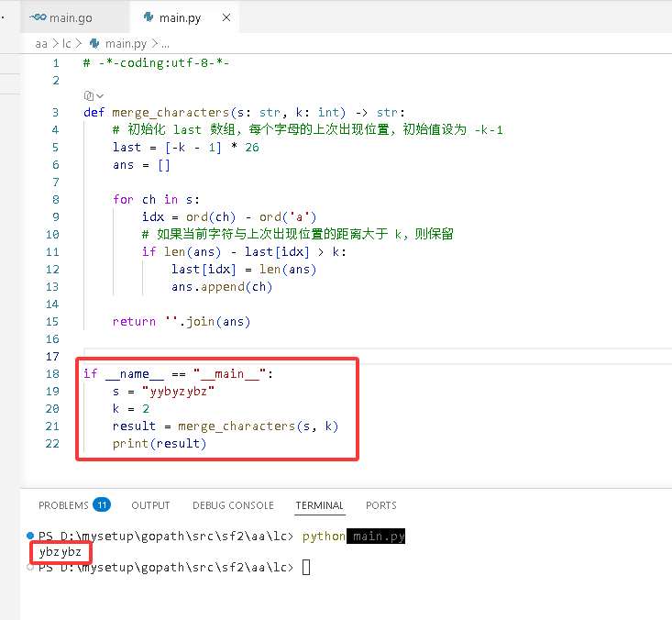Click the Python icon in the breadcrumb
The width and height of the screenshot is (672, 620).
(94, 43)
